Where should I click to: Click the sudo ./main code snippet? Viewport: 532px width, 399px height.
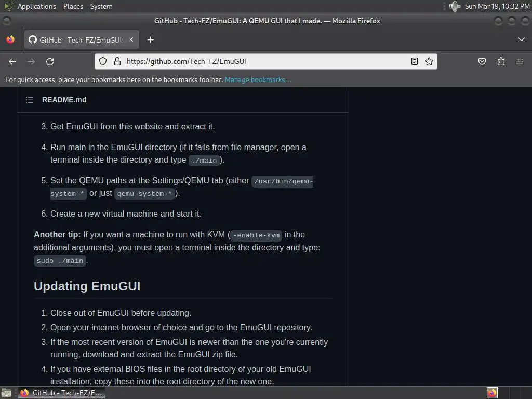point(60,261)
